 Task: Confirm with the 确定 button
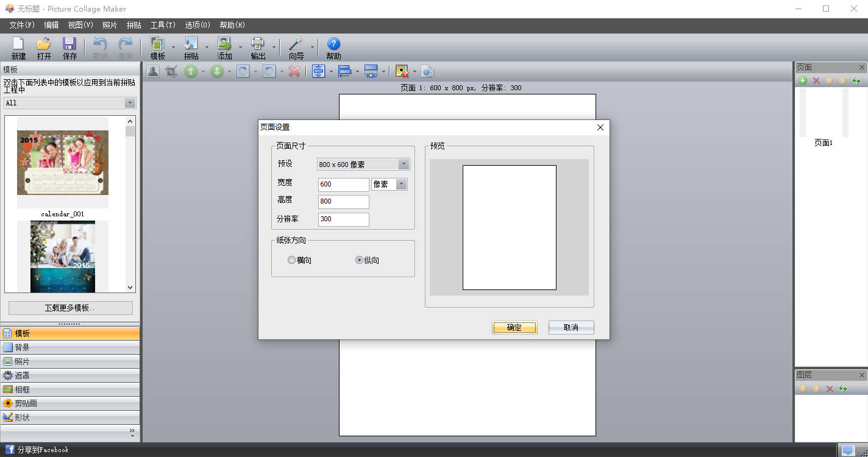514,328
